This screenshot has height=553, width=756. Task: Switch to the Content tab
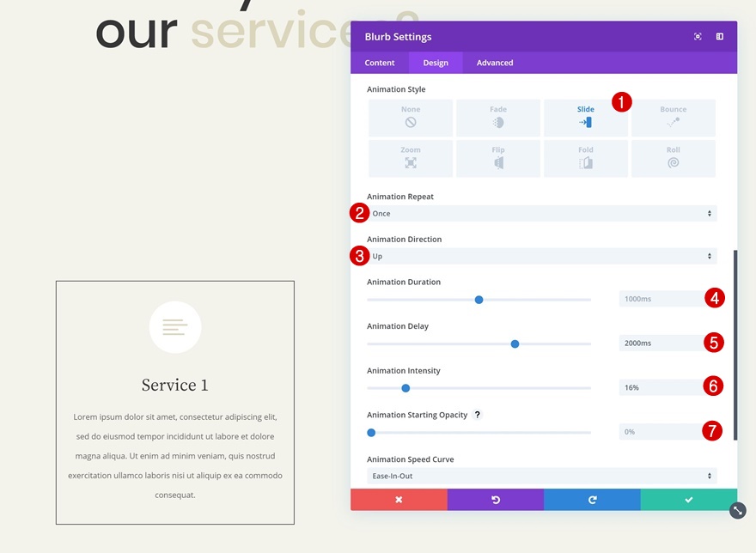380,63
